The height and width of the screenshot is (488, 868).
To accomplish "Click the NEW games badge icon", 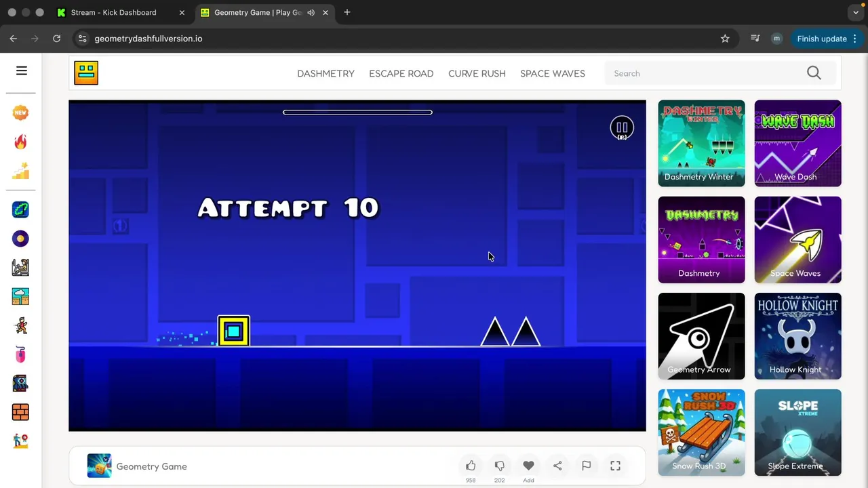I will point(20,113).
